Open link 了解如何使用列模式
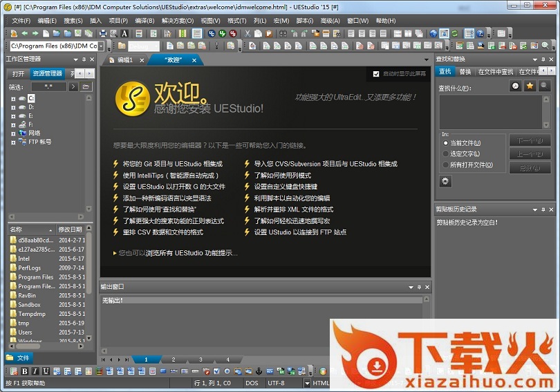 tap(283, 176)
